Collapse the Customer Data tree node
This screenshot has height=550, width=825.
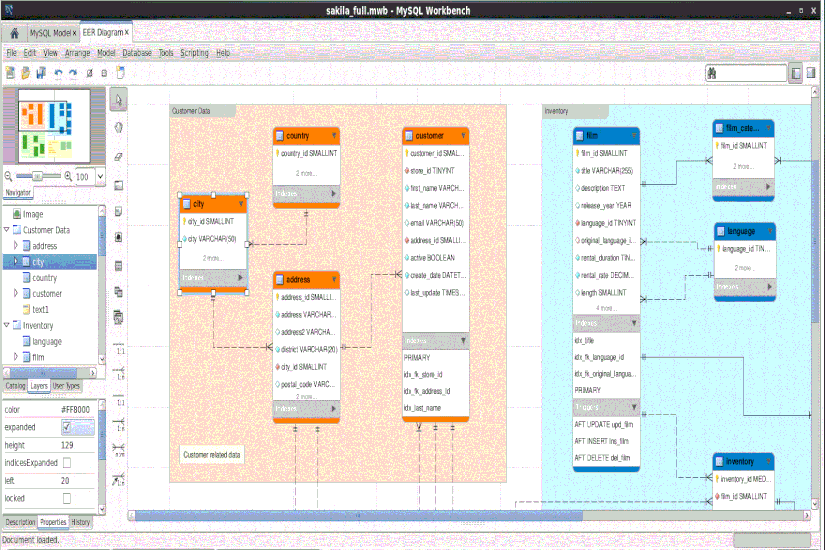click(x=7, y=229)
